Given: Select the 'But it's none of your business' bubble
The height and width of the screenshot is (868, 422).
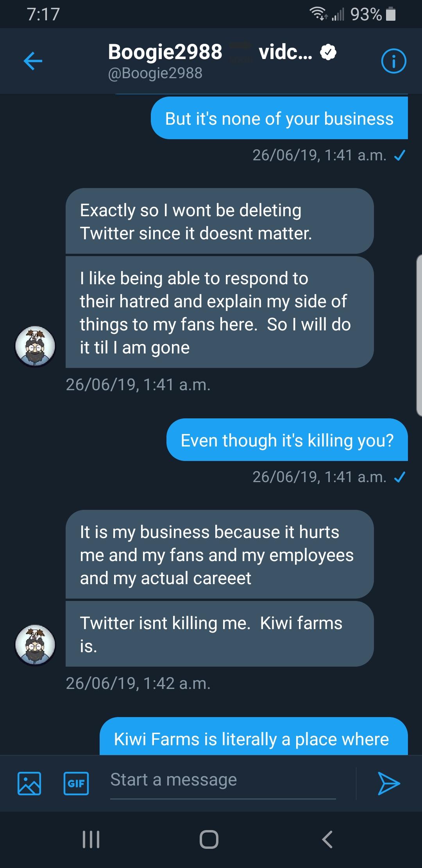Looking at the screenshot, I should point(279,118).
